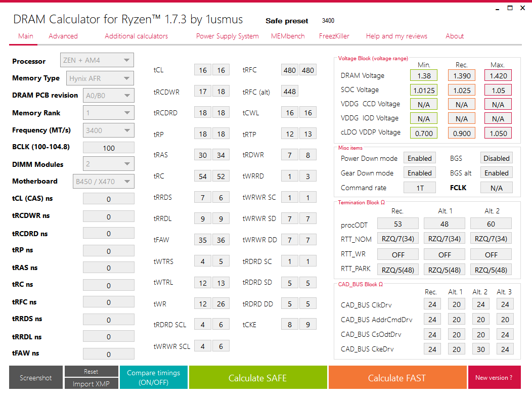Click the Reset button

click(x=91, y=371)
